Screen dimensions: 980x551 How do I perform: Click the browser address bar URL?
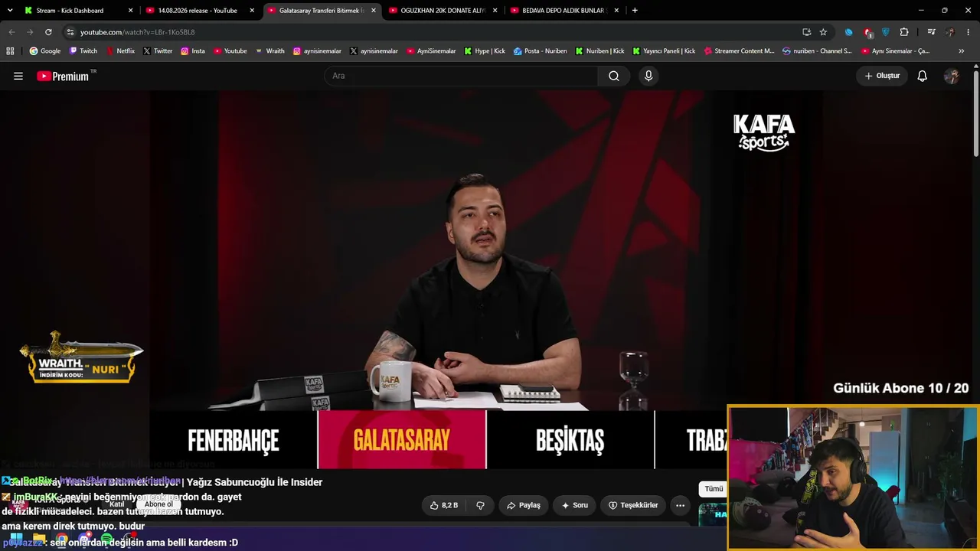138,32
